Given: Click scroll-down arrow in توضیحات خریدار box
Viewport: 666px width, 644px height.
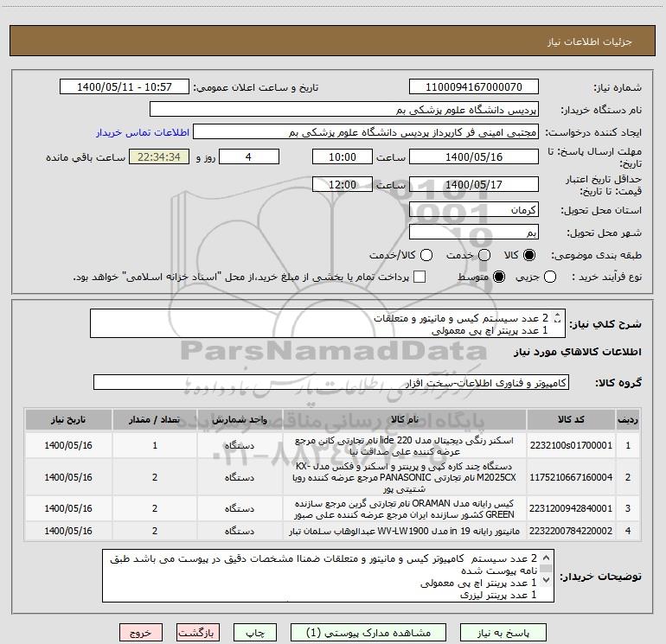Looking at the screenshot, I should pos(547,579).
